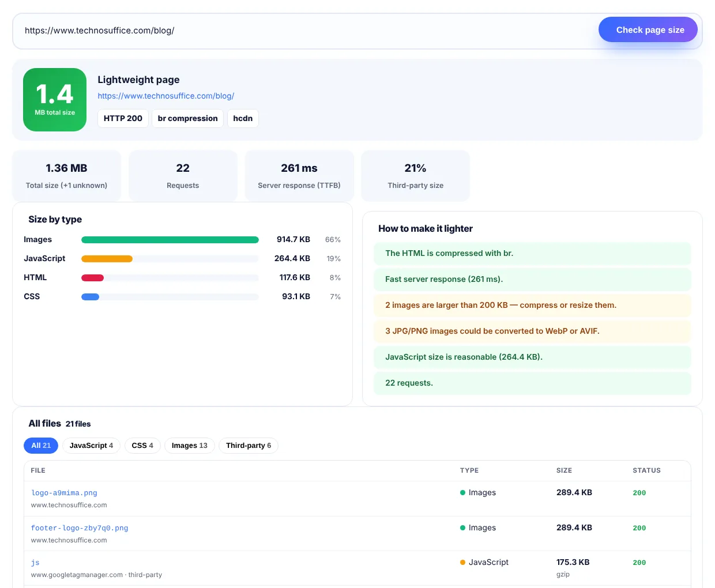Viewport: 715px width, 588px height.
Task: Click the Size by type heading
Action: 55,219
